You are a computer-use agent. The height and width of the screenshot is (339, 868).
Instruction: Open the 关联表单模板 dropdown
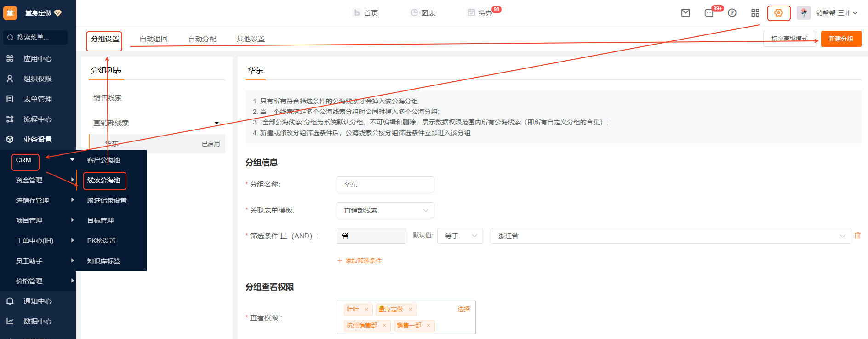point(385,210)
